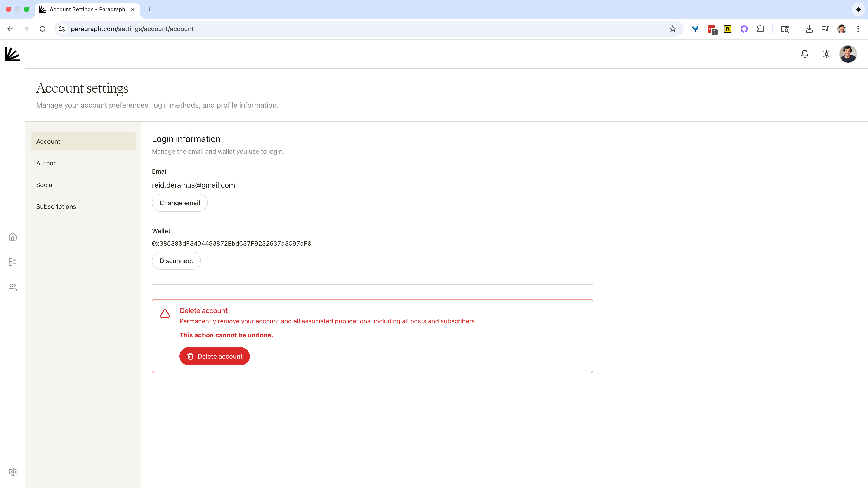Open the Subscriptions settings tab
The image size is (868, 488).
56,206
